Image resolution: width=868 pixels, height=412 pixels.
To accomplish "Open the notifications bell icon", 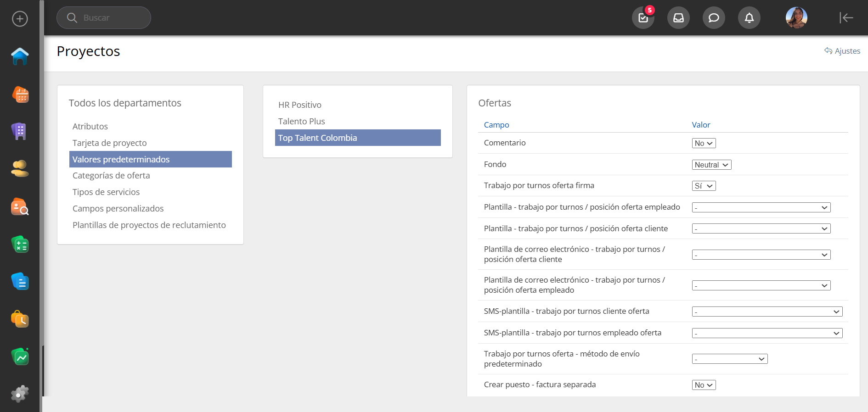I will point(749,18).
